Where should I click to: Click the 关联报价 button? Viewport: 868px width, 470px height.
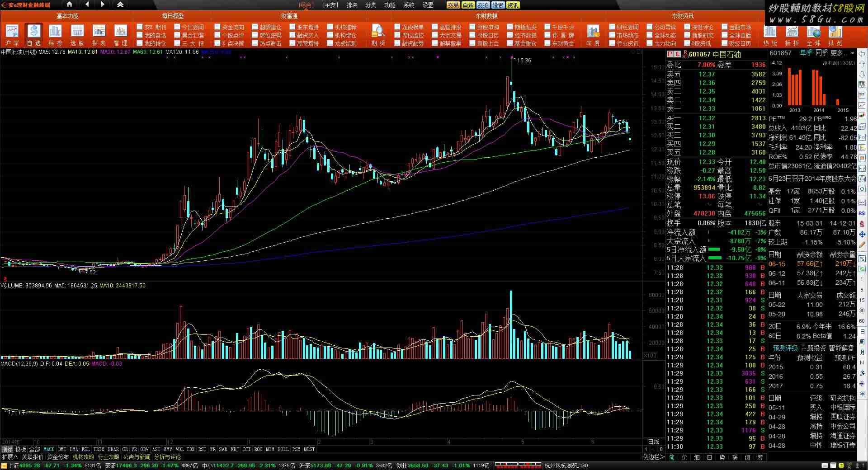click(33, 457)
